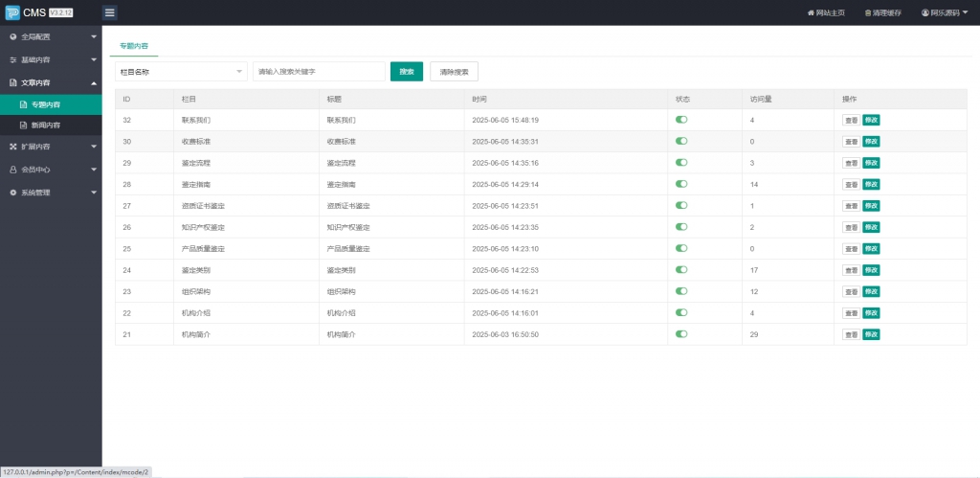Expand the 基础内容 menu arrow
This screenshot has width=980, height=478.
click(94, 60)
